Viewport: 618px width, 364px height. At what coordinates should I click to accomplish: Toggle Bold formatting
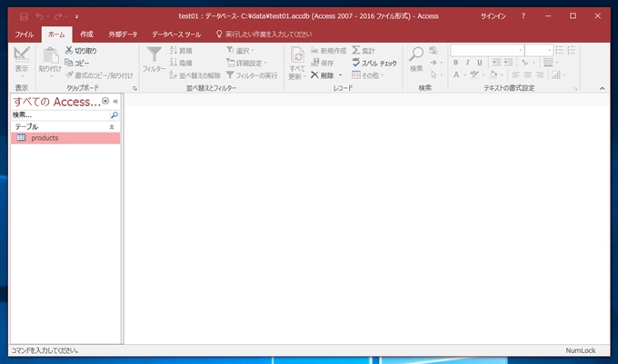(455, 62)
